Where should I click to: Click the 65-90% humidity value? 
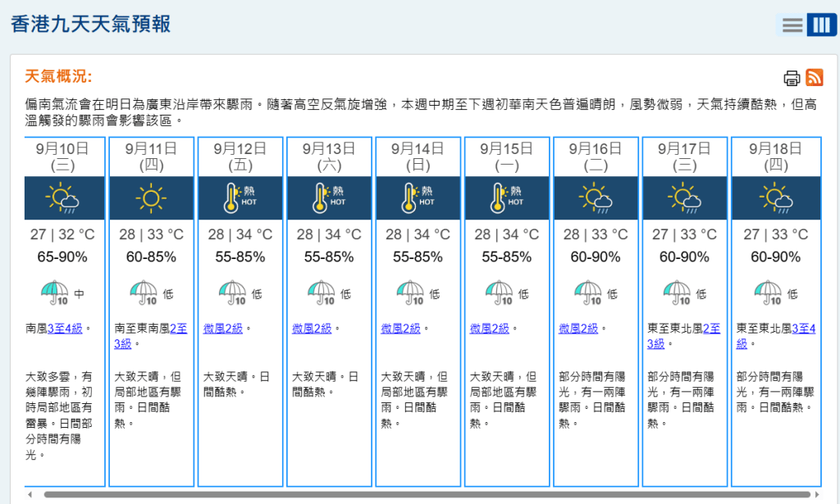point(62,257)
